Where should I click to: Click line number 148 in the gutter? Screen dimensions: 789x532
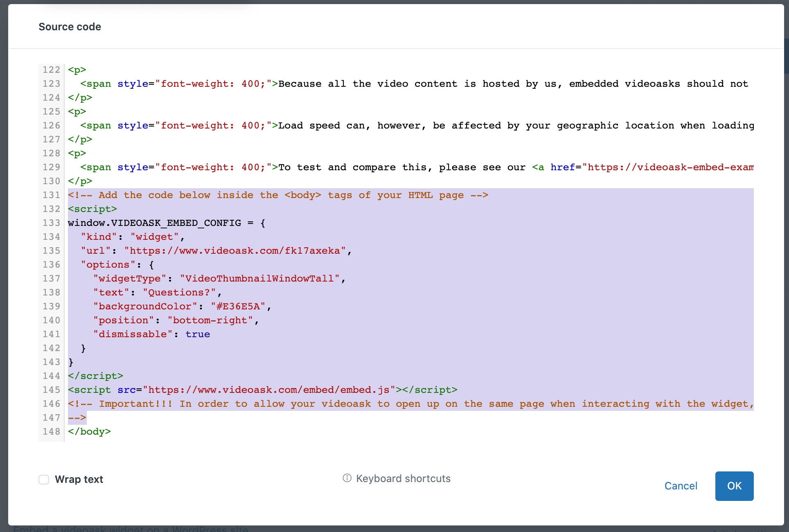51,432
